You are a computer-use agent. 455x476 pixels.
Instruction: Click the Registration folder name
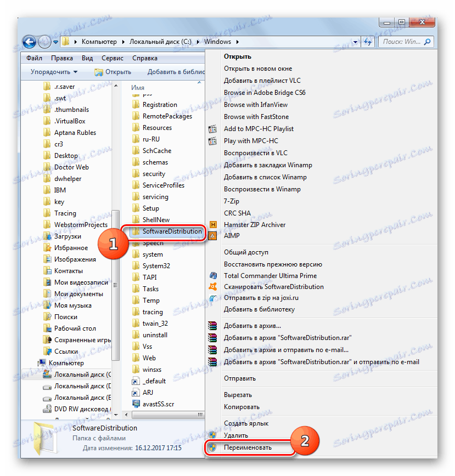point(160,105)
